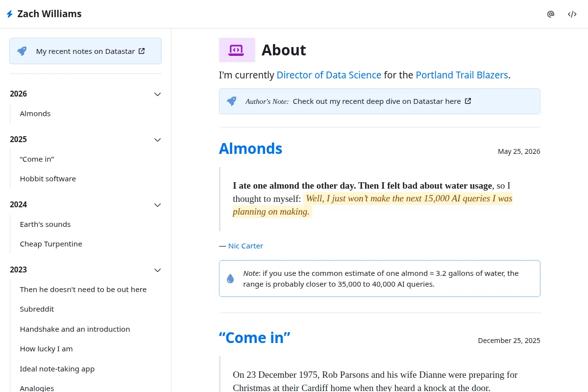Screen dimensions: 588x392
Task: Click the lightning bolt logo icon
Action: (x=9, y=14)
